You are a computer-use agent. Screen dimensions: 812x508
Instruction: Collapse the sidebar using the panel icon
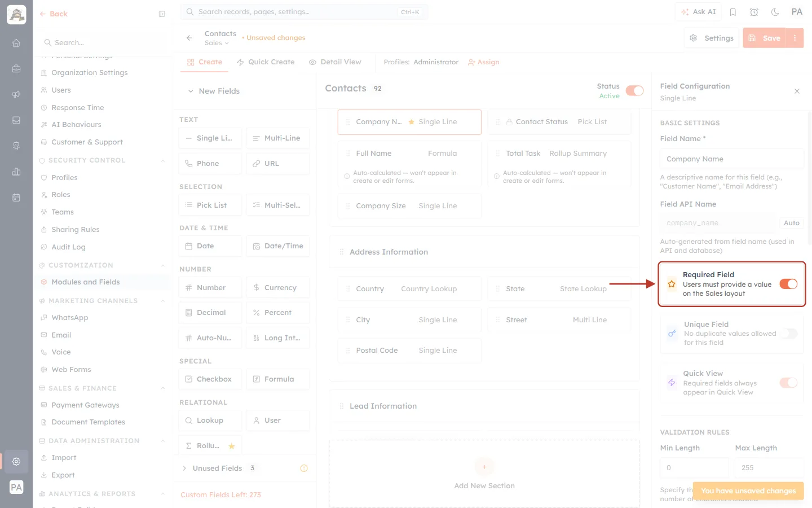(162, 14)
